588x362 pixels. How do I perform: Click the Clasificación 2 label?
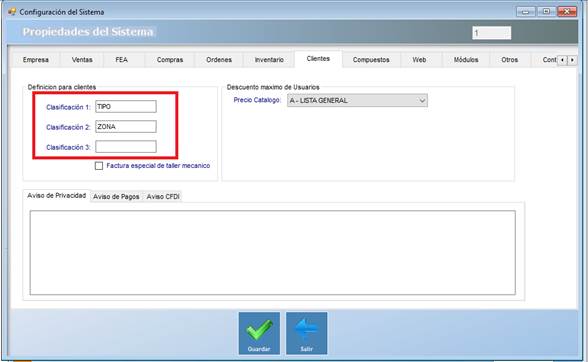[x=68, y=128]
